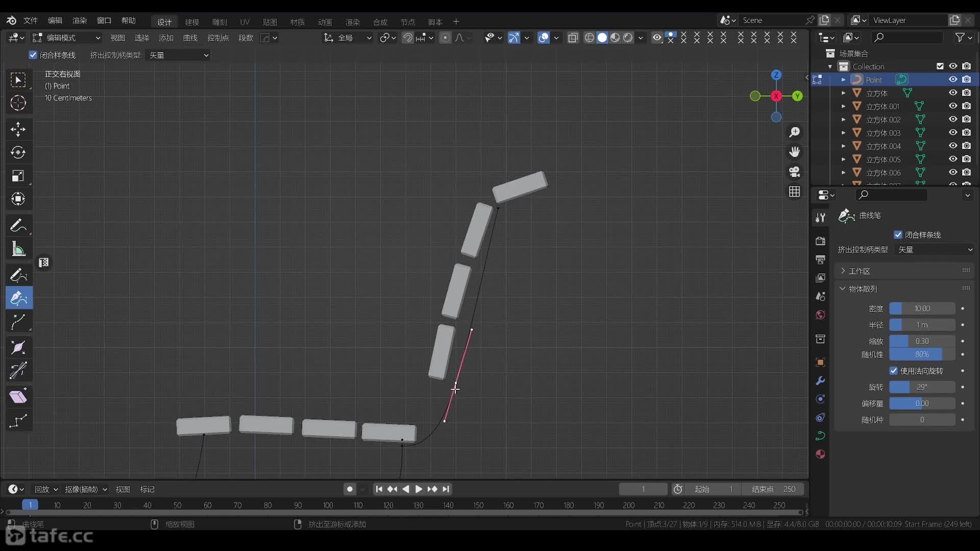980x551 pixels.
Task: Toggle 闭合样条线 checkbox in header
Action: [x=33, y=55]
